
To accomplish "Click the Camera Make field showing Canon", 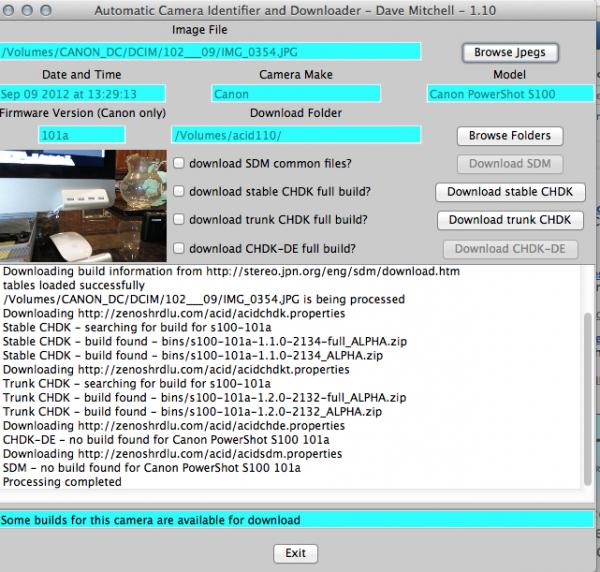I will 296,94.
